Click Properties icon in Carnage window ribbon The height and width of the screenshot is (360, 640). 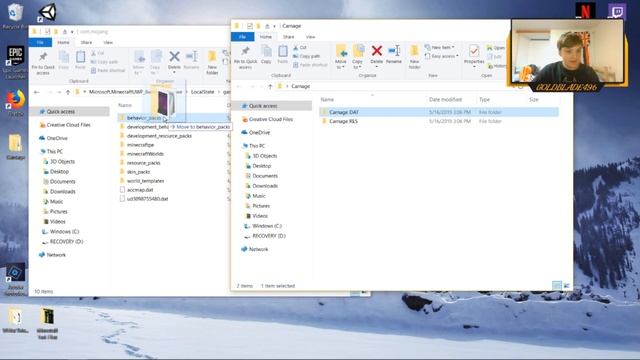coord(474,51)
